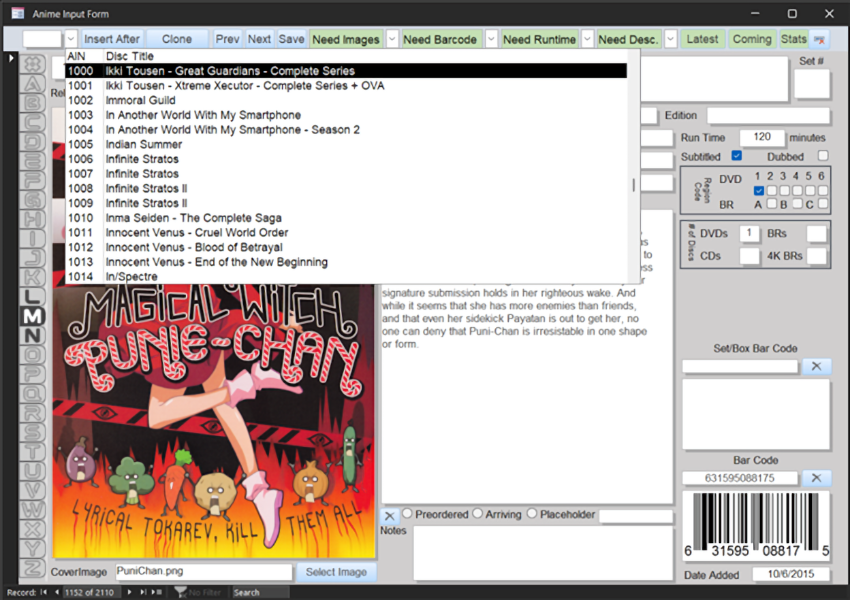This screenshot has width=850, height=600.
Task: Check DVD region 4 checkbox
Action: click(797, 190)
